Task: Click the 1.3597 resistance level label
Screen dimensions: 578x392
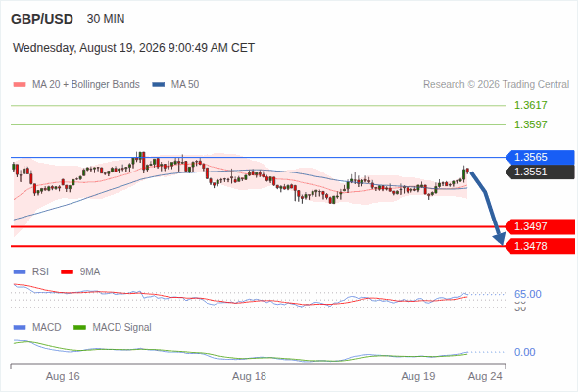Action: (530, 124)
